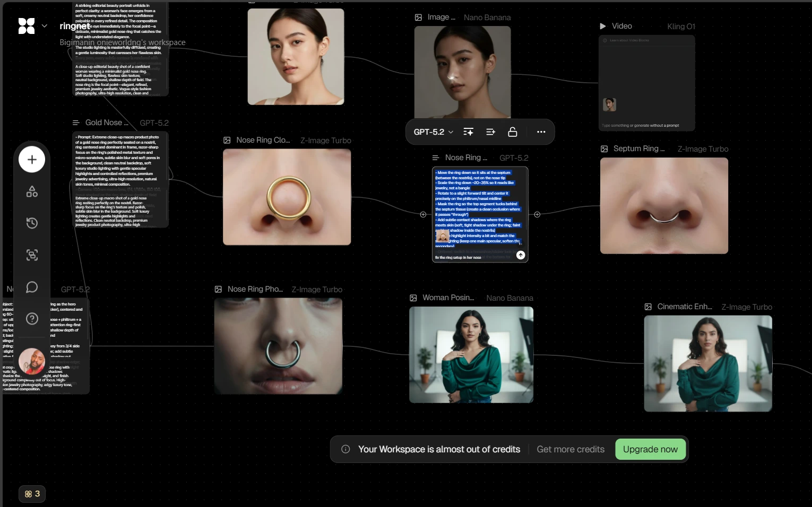Open the history clock icon
The width and height of the screenshot is (812, 507).
(x=32, y=223)
